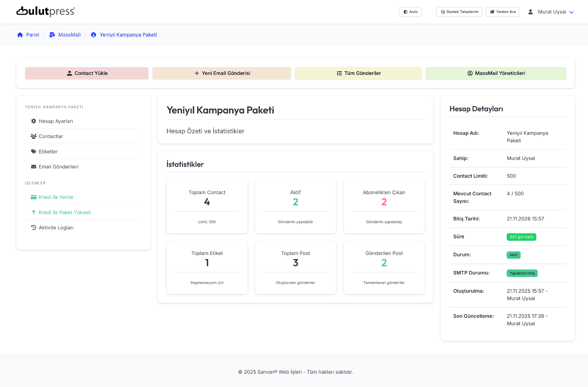The image size is (588, 387).
Task: Open Tüm Gönderiler list
Action: point(358,73)
